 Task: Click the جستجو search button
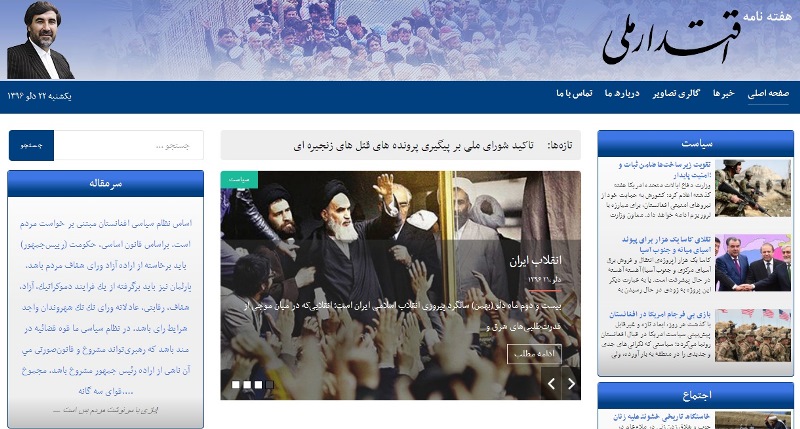[x=31, y=145]
